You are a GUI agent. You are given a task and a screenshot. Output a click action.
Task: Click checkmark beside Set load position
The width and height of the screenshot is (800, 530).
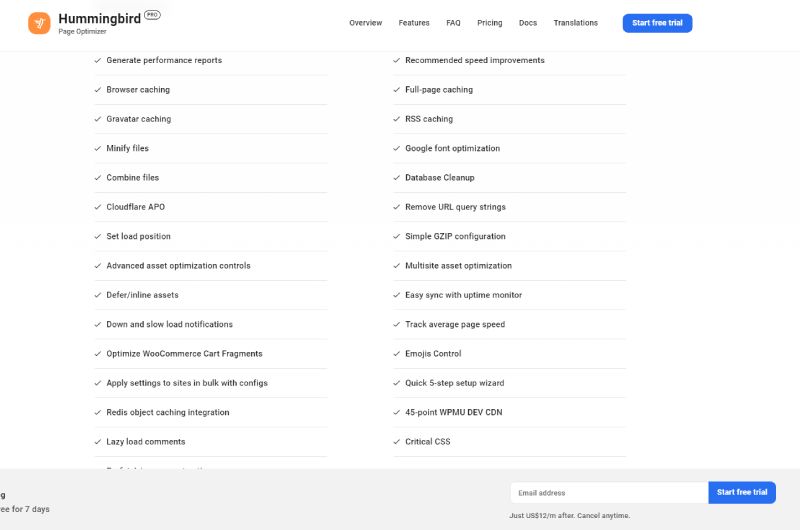point(98,236)
